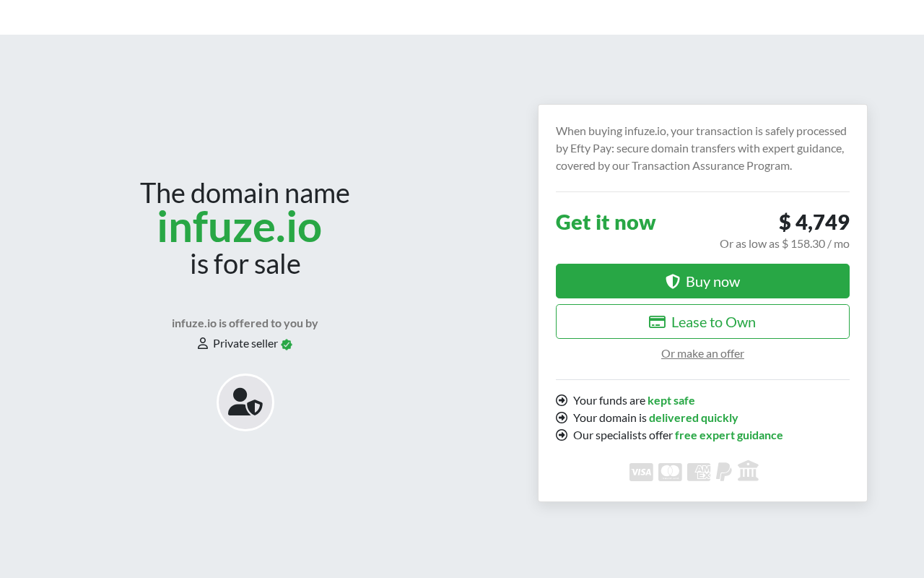The width and height of the screenshot is (924, 578).
Task: Click the infuze.io domain name heading
Action: pyautogui.click(x=239, y=227)
